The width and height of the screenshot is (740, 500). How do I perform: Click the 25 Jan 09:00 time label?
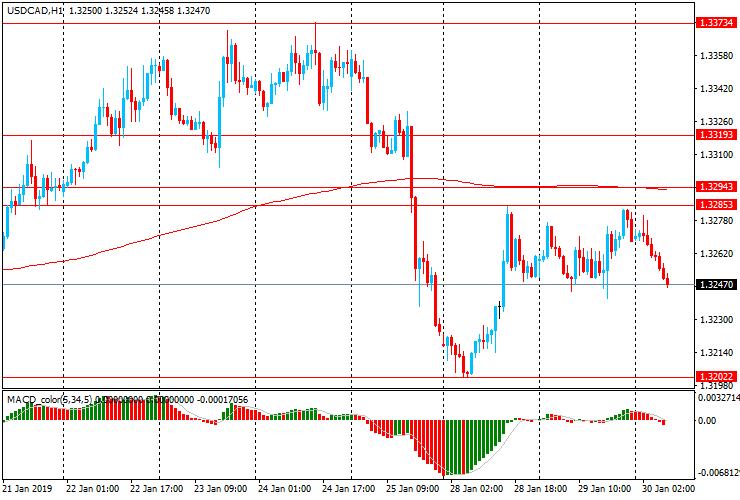(413, 488)
